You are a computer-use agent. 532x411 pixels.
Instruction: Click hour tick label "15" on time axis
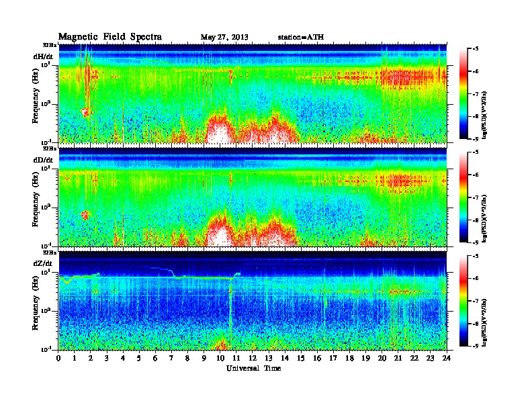click(301, 358)
